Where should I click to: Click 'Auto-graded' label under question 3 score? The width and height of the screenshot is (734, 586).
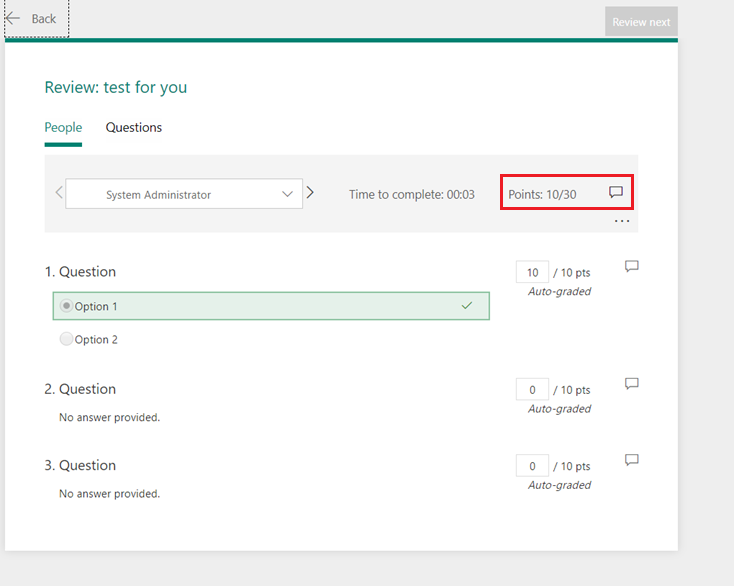(x=559, y=485)
